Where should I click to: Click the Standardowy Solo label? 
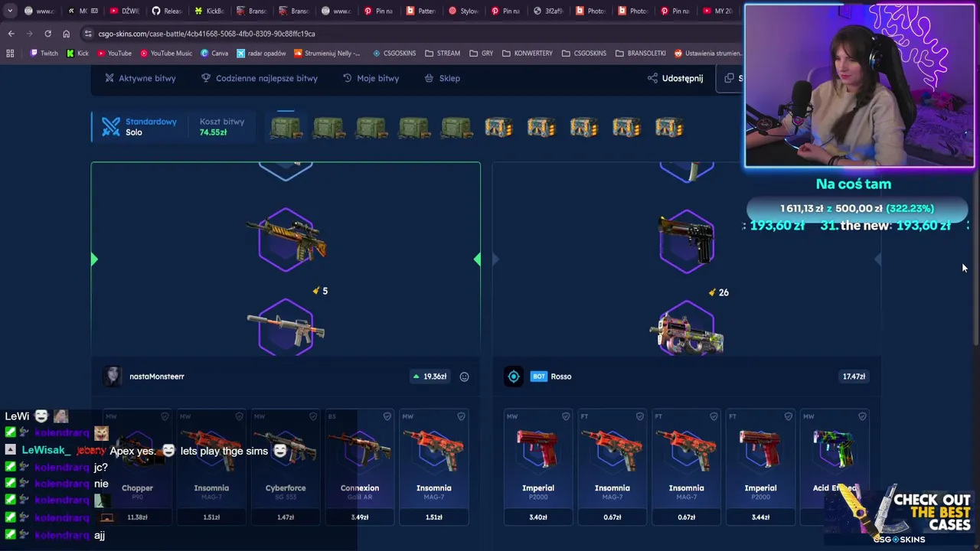151,127
